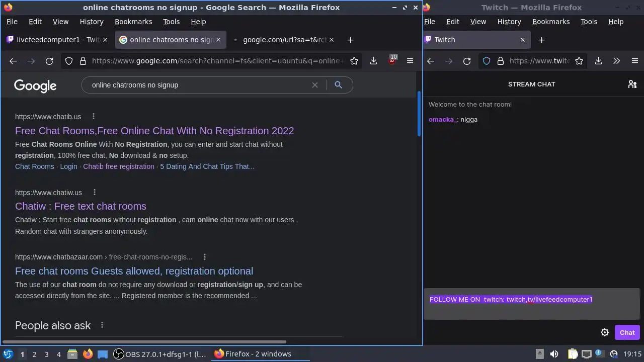Screen dimensions: 644x362
Task: Reload the Google search page
Action: [49, 61]
